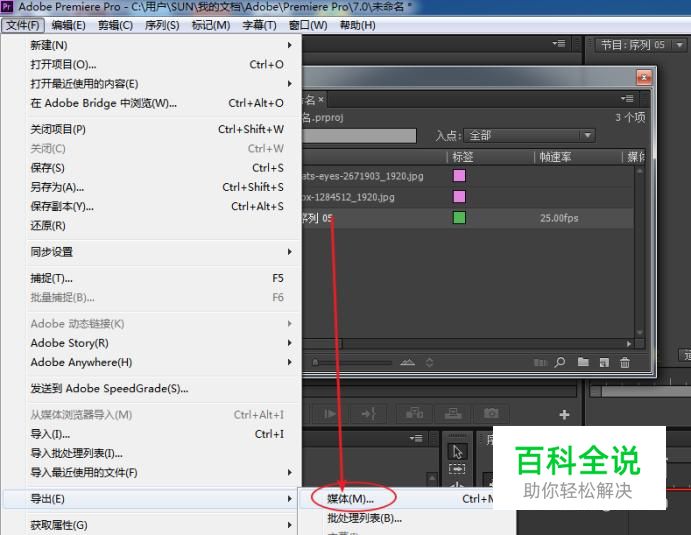Viewport: 691px width, 535px height.
Task: Click the Export Frame camera icon
Action: click(491, 413)
